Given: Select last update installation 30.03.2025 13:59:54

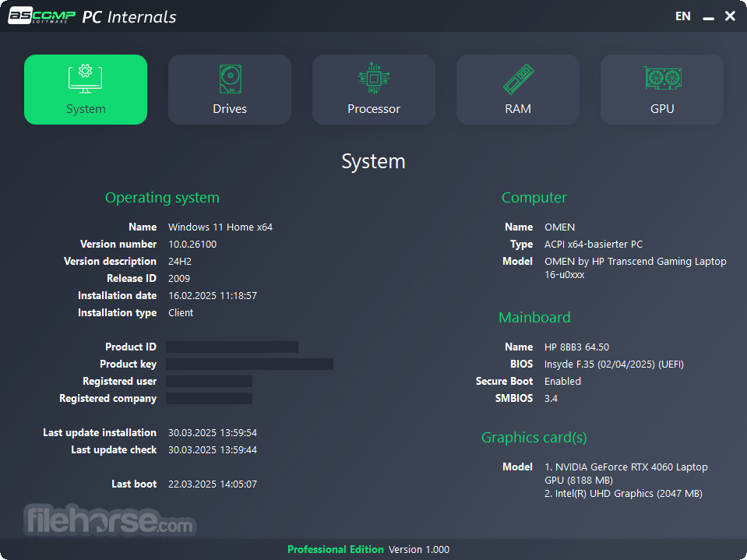Looking at the screenshot, I should coord(213,433).
